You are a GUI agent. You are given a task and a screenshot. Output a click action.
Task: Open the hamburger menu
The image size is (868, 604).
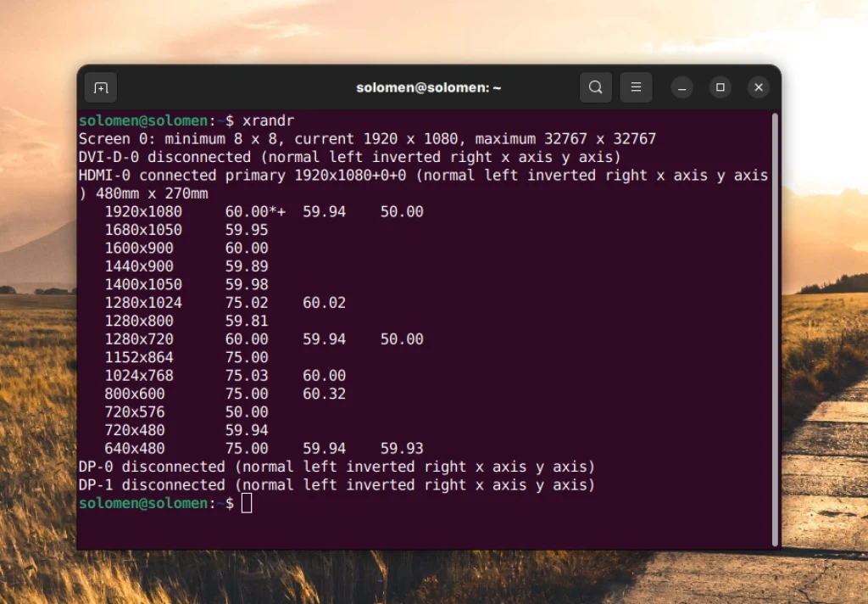point(636,87)
